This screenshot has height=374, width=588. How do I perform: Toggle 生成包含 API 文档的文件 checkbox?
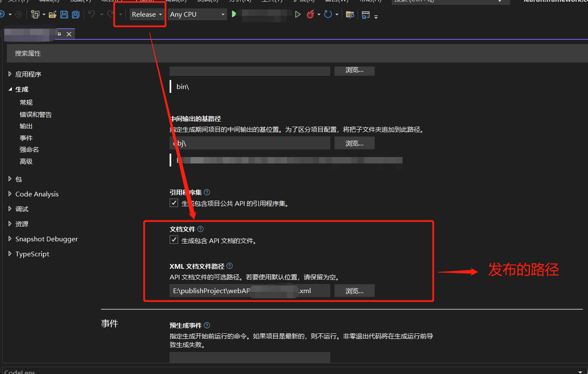click(174, 240)
